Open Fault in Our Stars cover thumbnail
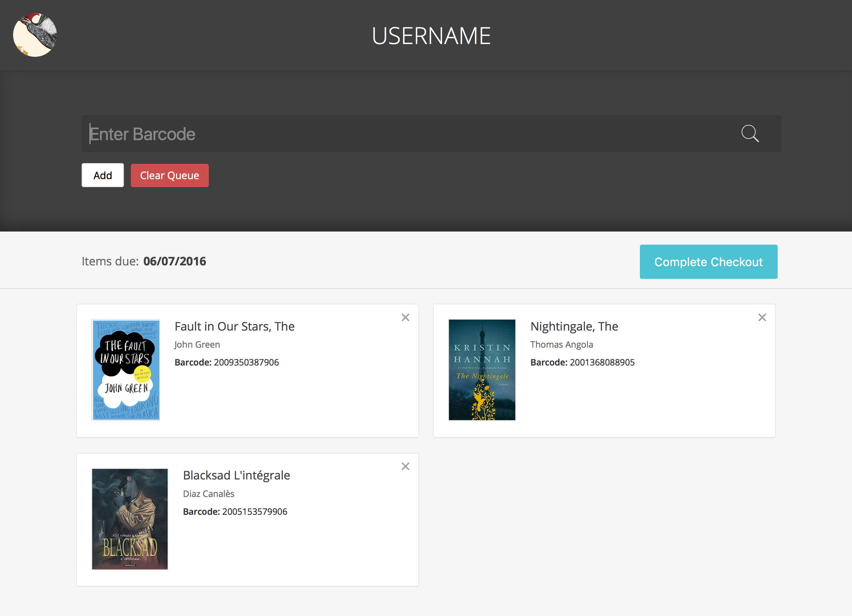This screenshot has height=616, width=852. pyautogui.click(x=126, y=370)
